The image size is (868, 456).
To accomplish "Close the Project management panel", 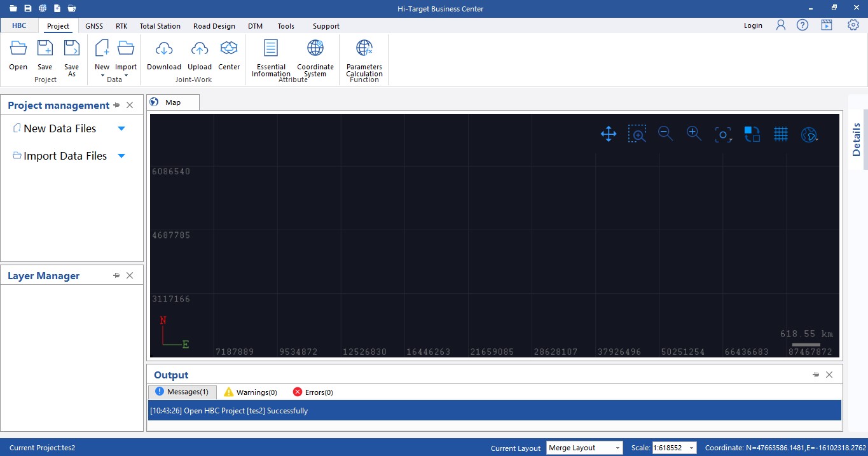I will [130, 106].
